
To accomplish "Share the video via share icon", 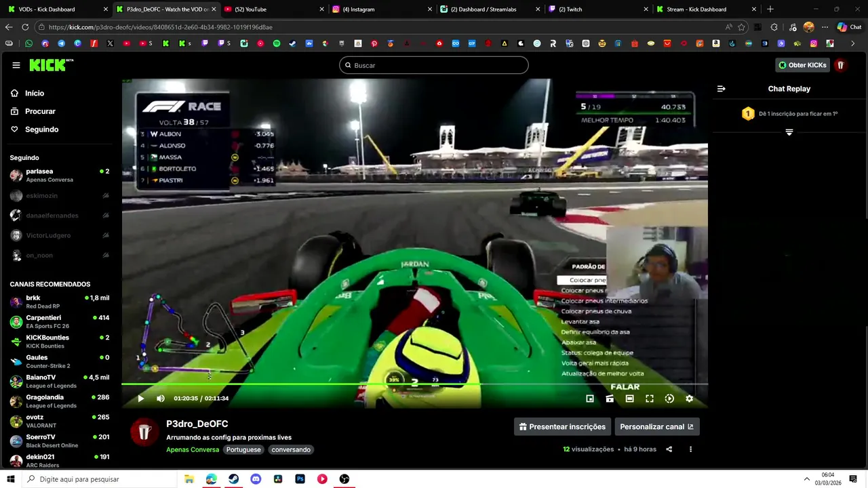I will pyautogui.click(x=669, y=449).
